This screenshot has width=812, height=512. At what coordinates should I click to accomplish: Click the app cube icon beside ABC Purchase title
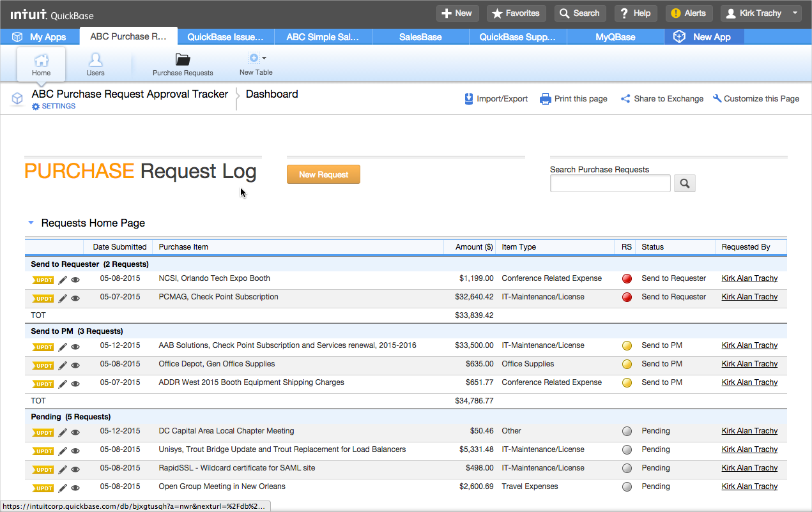(17, 99)
